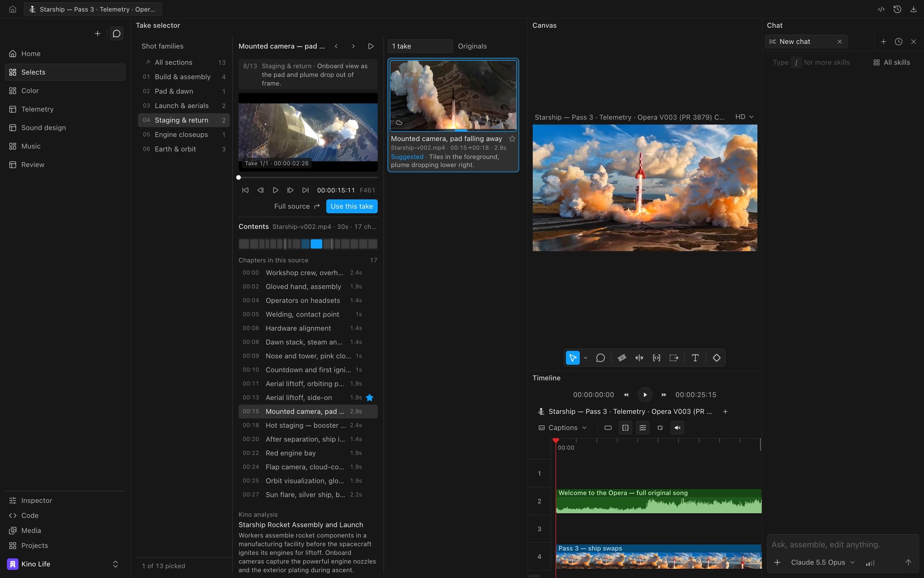This screenshot has width=924, height=578.
Task: Open the HD quality dropdown on canvas
Action: click(744, 117)
